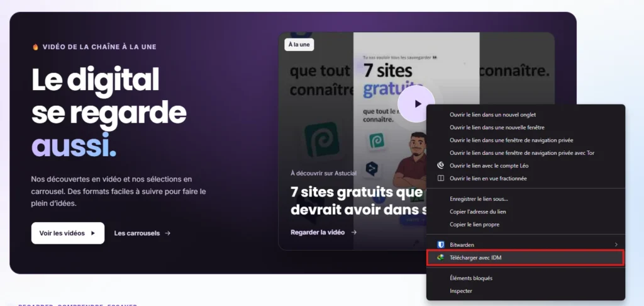The height and width of the screenshot is (306, 644).
Task: Click the 'Le digital se regarde aussi.' heading
Action: pos(109,112)
